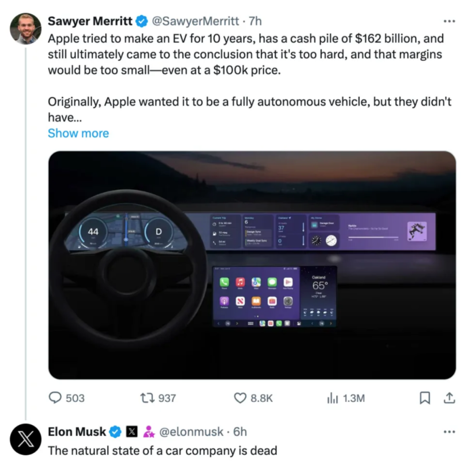
Task: Click the pink subscriber badge icon
Action: [149, 432]
